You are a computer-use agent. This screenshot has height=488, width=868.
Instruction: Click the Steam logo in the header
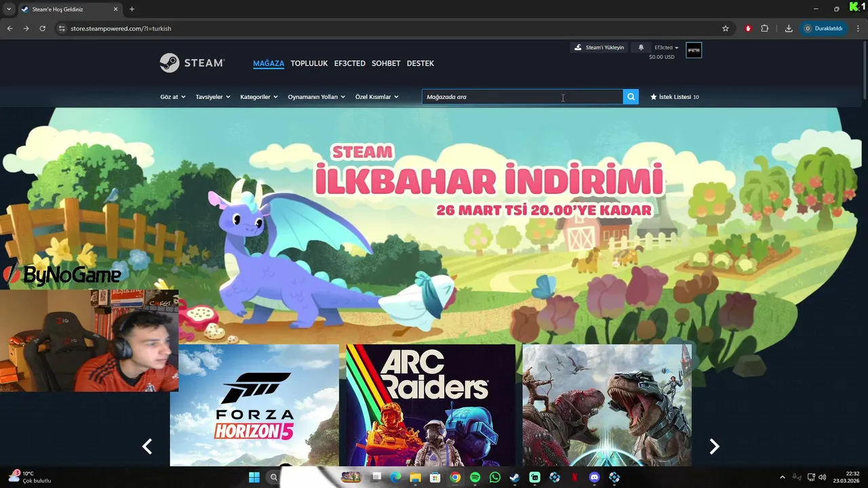pos(192,63)
